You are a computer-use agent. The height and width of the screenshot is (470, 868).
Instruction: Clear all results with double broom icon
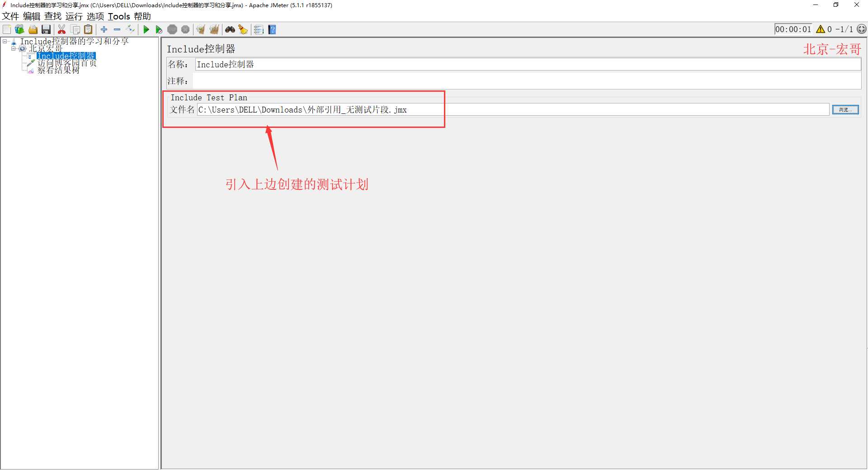click(214, 30)
